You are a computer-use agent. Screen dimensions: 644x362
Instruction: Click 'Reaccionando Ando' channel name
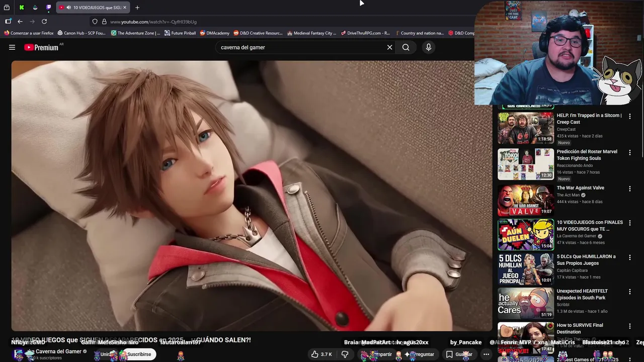pyautogui.click(x=575, y=165)
